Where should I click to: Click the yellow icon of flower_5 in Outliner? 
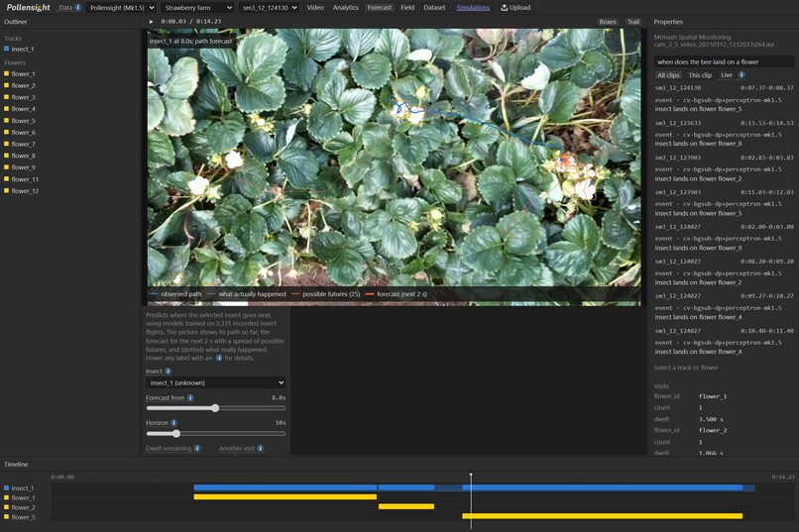7,121
